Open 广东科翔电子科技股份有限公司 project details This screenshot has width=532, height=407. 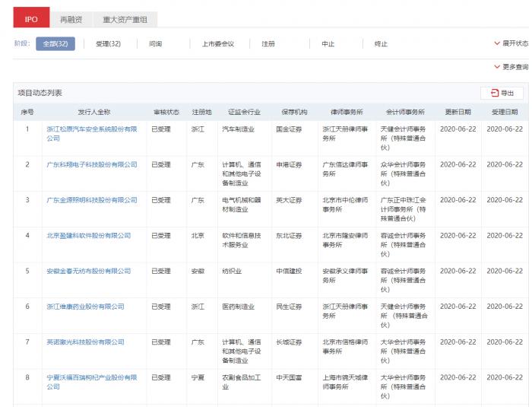coord(91,164)
